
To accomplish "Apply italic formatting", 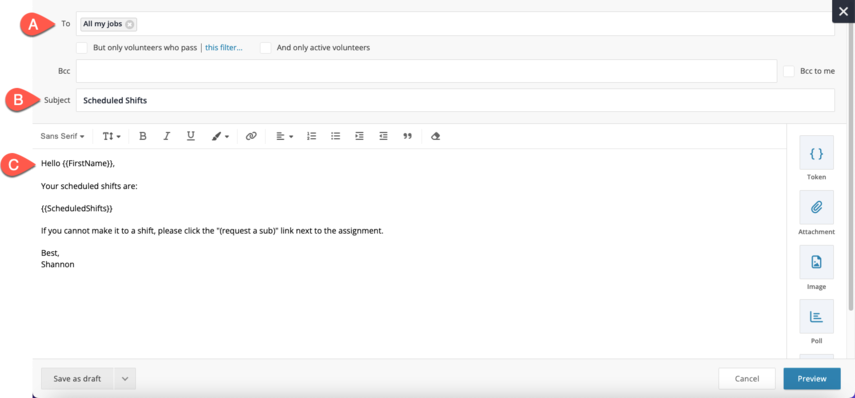I will [x=167, y=136].
